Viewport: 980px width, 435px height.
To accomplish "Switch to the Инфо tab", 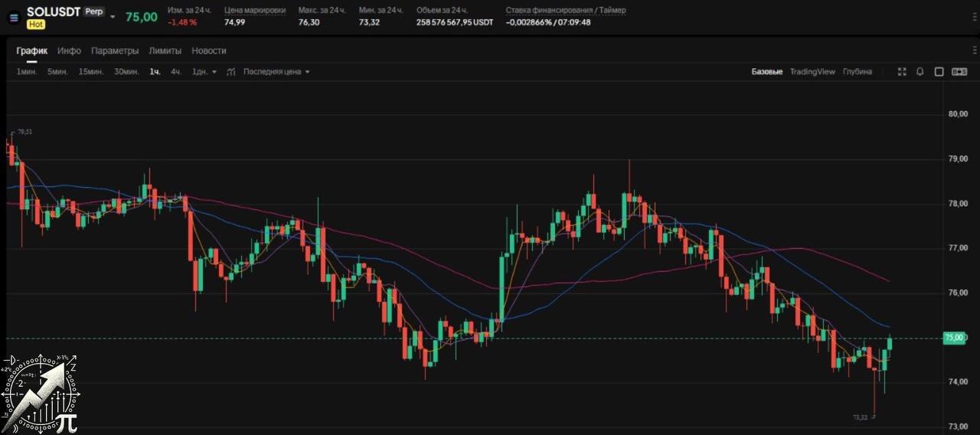I will (69, 51).
